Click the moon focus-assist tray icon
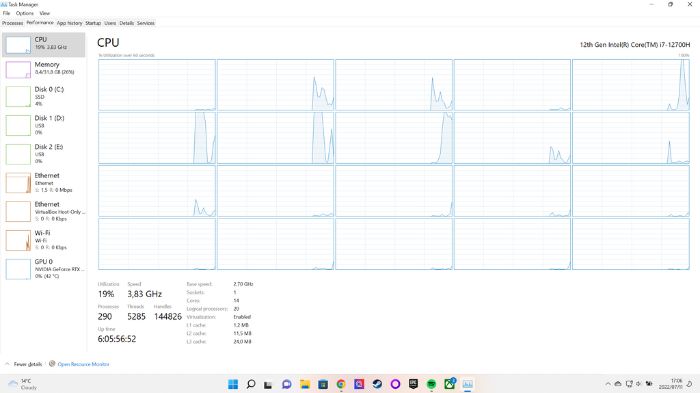 click(690, 384)
